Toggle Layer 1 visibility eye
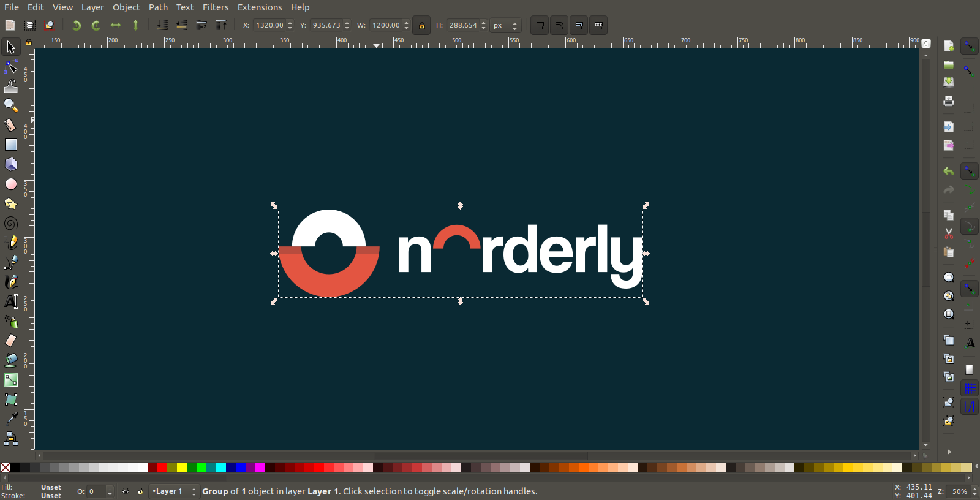The height and width of the screenshot is (500, 980). (x=126, y=491)
